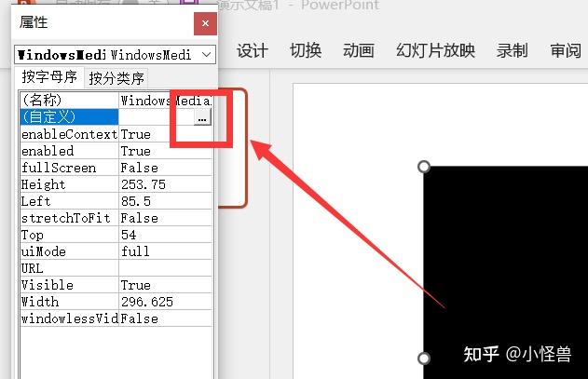This screenshot has width=588, height=379.
Task: Click the Height value 253.75 field
Action: coord(165,184)
